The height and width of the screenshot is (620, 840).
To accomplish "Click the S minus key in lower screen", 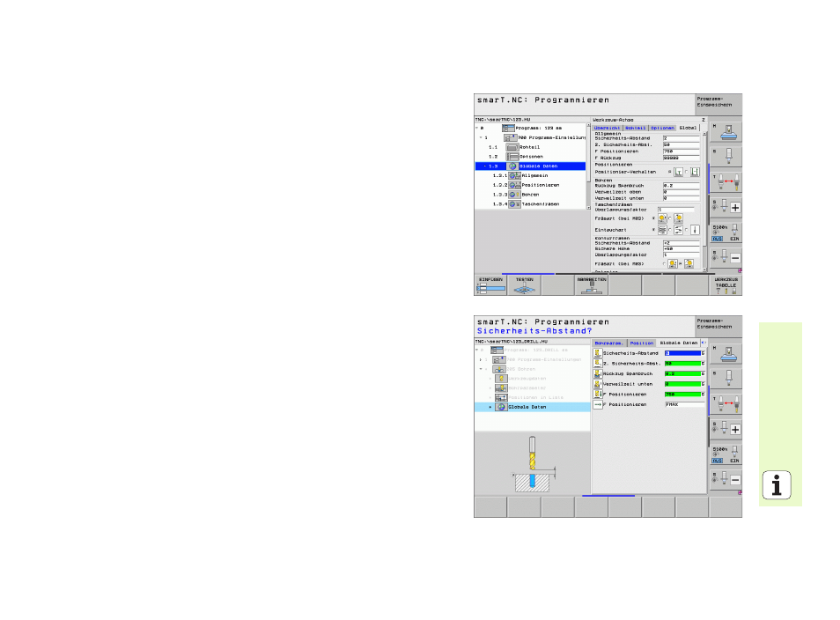I will click(x=726, y=478).
